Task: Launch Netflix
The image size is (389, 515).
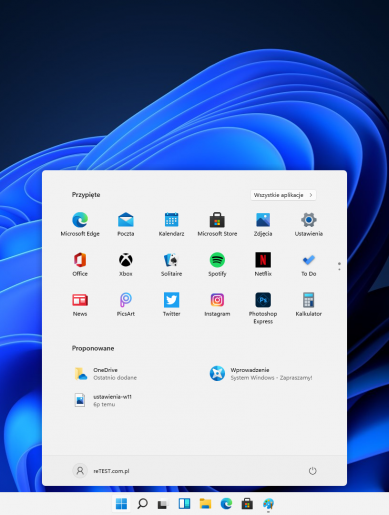Action: pyautogui.click(x=263, y=264)
